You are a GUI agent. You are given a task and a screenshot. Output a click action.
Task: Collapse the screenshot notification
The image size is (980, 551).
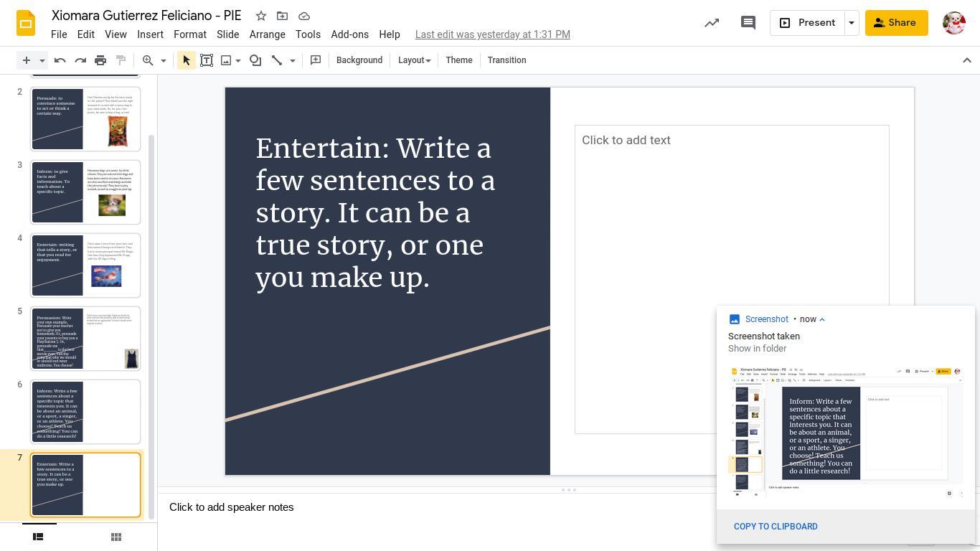822,319
